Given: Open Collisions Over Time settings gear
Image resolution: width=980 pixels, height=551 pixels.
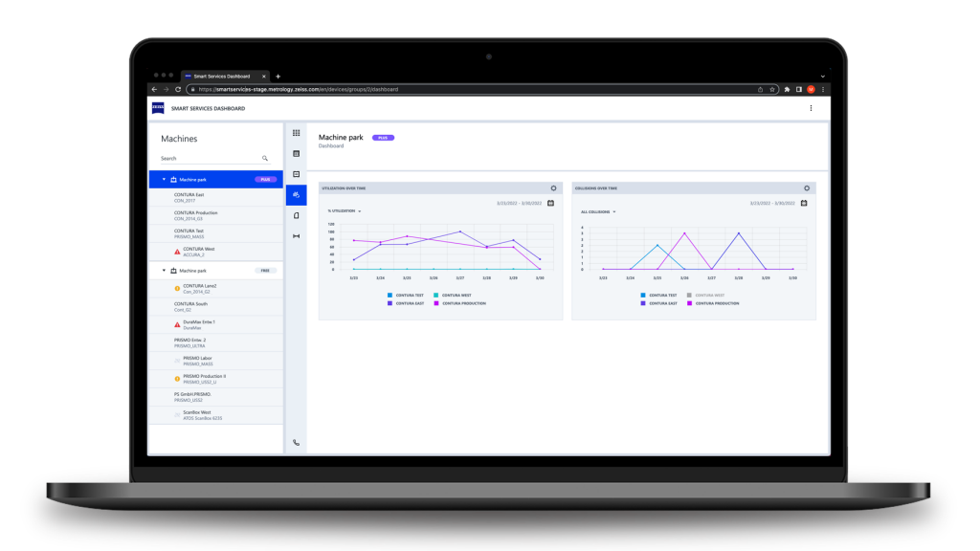Looking at the screenshot, I should click(x=807, y=188).
